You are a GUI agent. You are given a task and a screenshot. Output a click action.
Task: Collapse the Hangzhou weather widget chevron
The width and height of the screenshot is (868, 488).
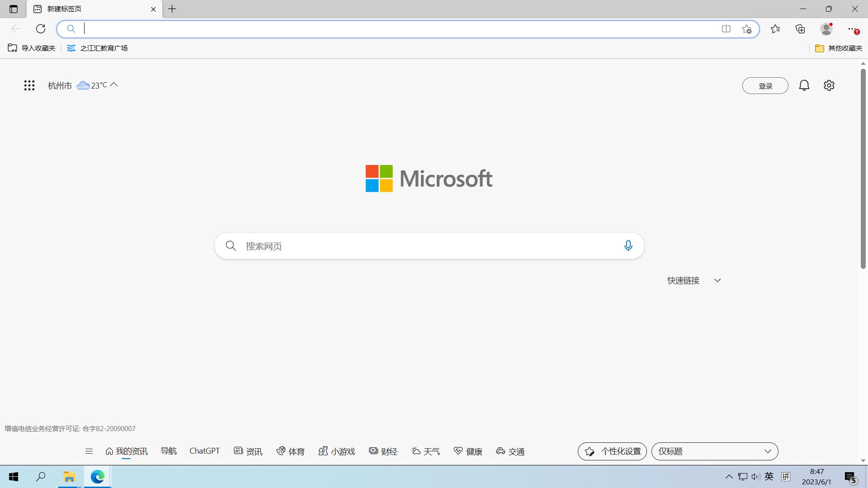point(114,84)
